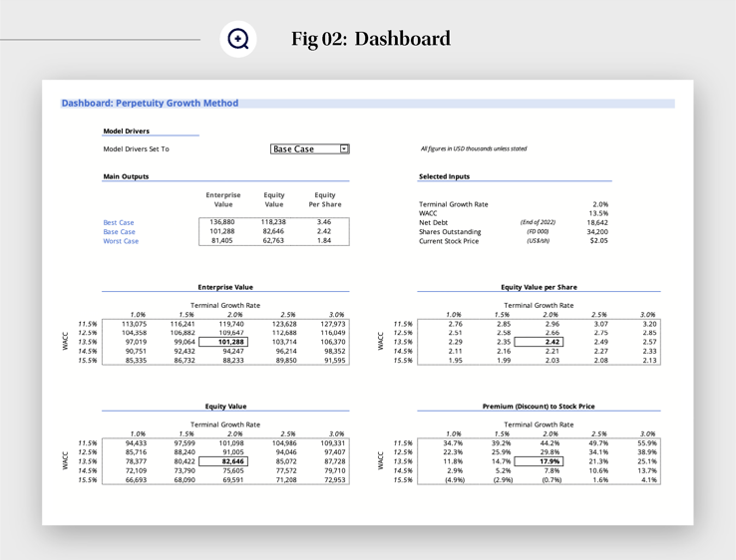Click Current Stock Price value $2.05
The width and height of the screenshot is (736, 560).
pyautogui.click(x=597, y=241)
